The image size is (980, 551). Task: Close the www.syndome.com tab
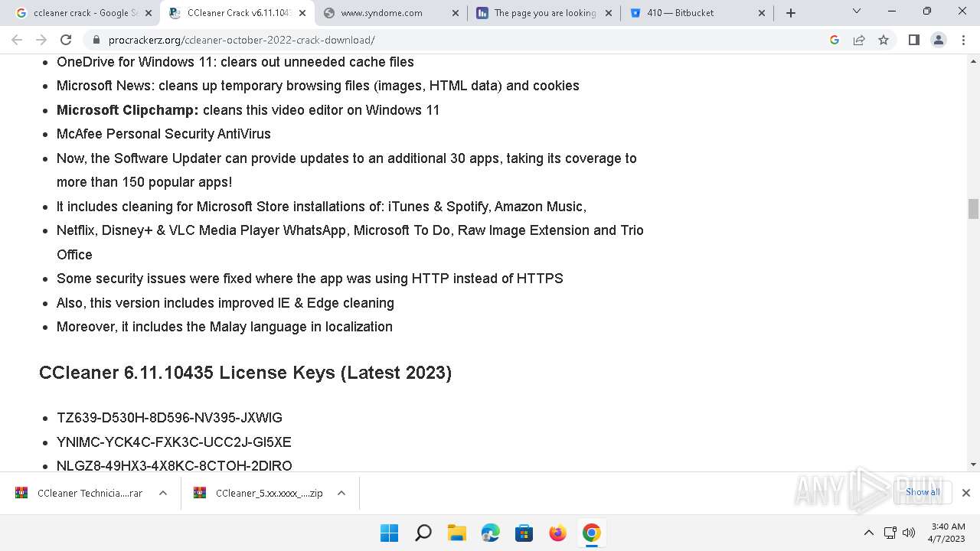[x=456, y=13]
